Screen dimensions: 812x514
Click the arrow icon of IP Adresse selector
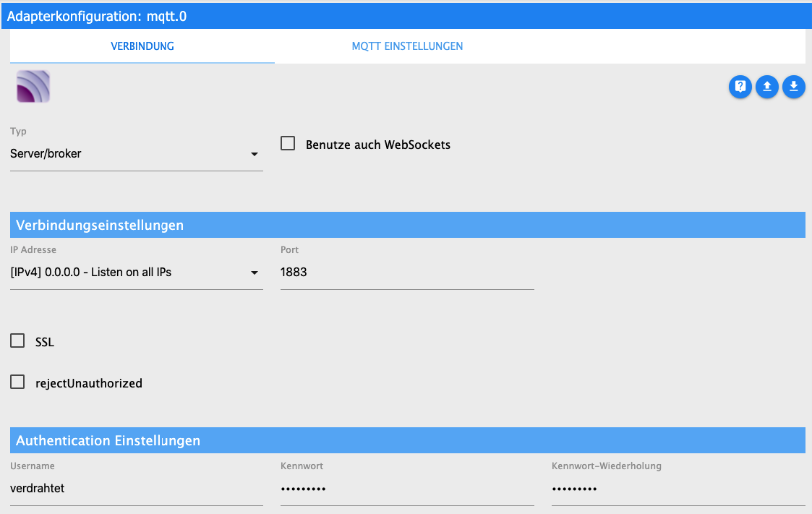pos(254,273)
